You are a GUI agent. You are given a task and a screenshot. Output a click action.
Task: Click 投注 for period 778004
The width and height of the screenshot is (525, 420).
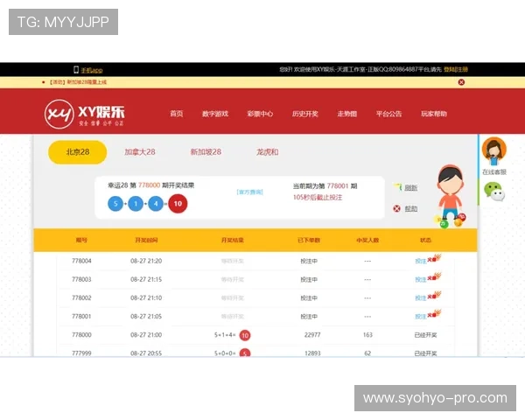[x=421, y=261]
